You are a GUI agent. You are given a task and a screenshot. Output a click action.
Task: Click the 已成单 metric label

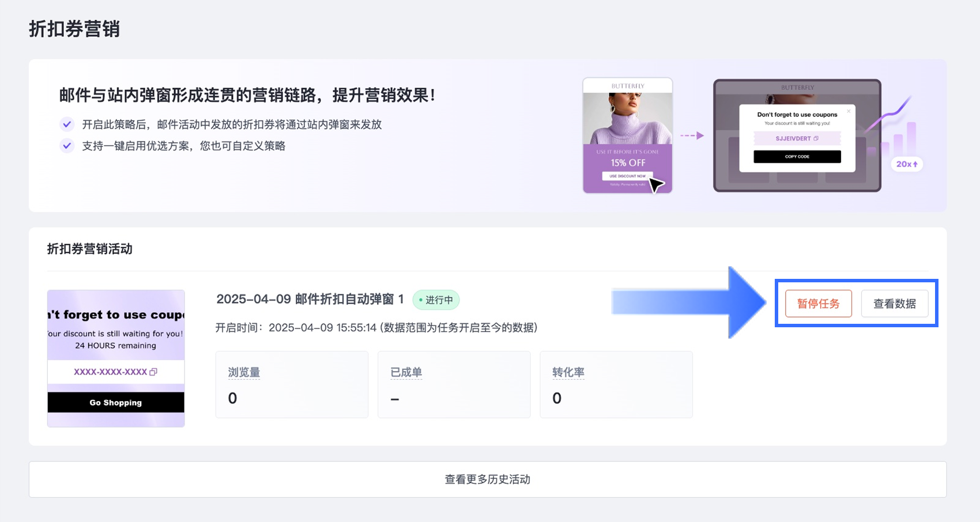point(406,372)
